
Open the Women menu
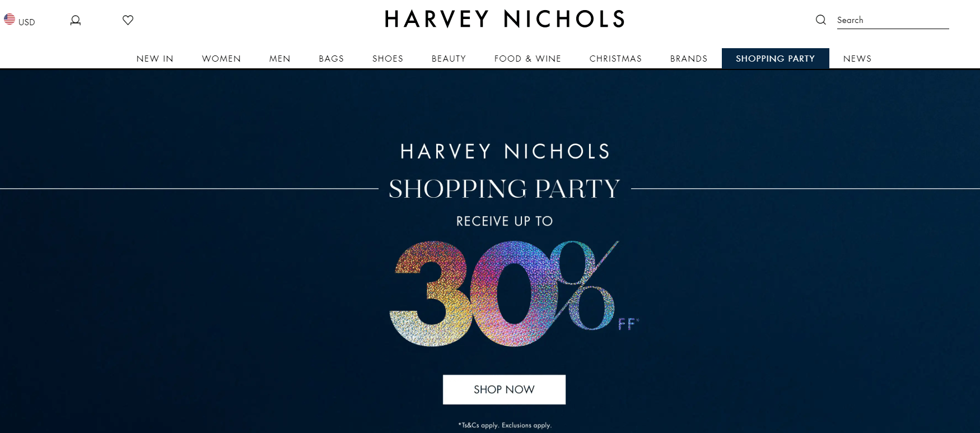coord(221,59)
